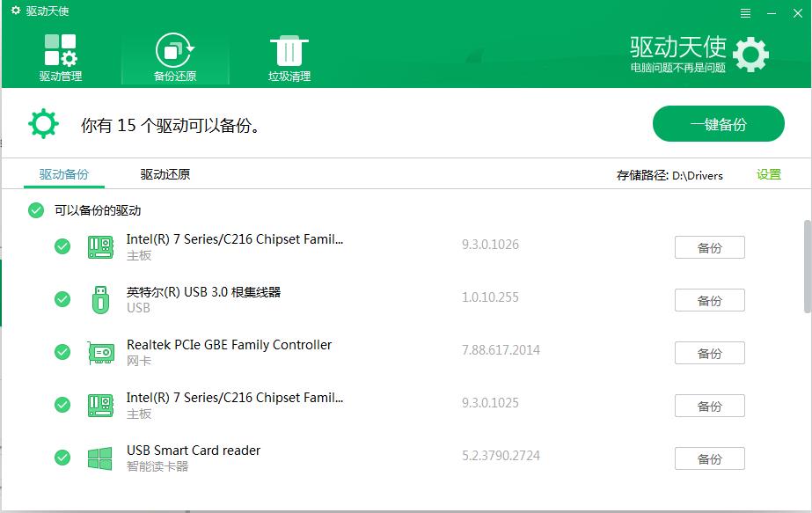Back up Realtek PCIe GBE Family Controller

click(x=709, y=353)
